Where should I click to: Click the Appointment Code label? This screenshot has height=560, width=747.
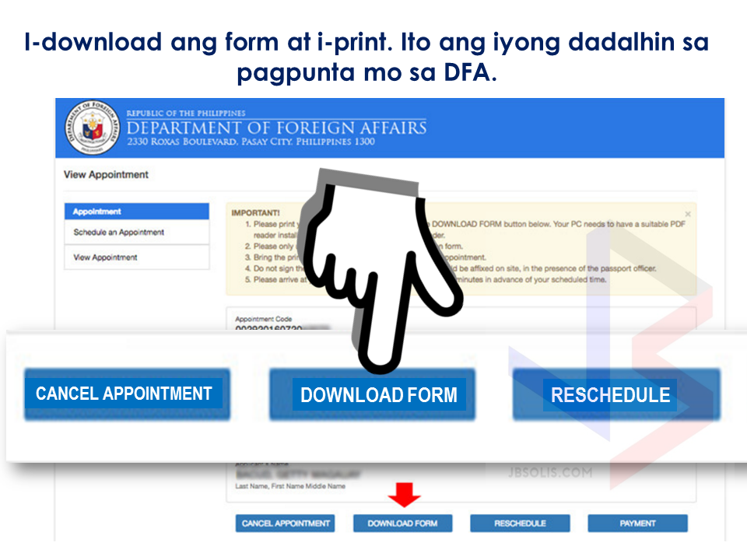tap(264, 319)
